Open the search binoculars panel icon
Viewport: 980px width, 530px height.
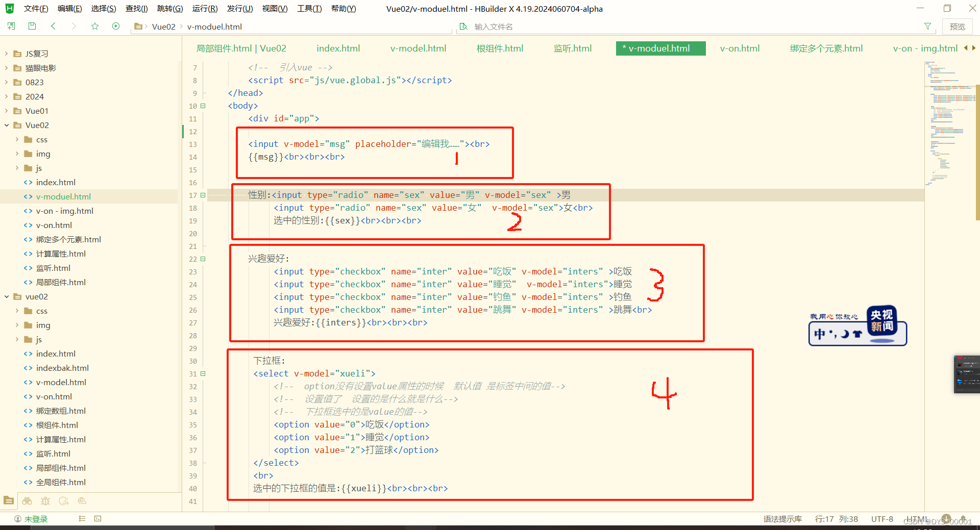click(27, 501)
